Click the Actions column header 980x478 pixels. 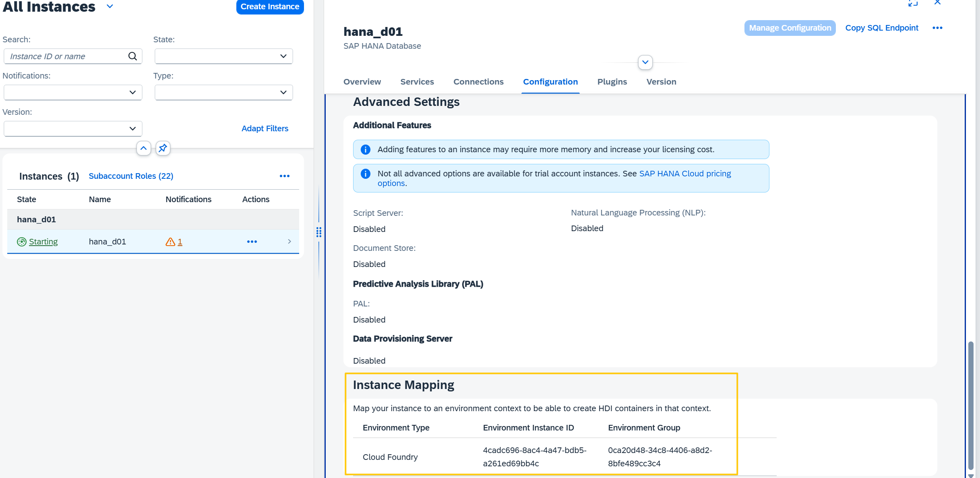click(x=256, y=199)
